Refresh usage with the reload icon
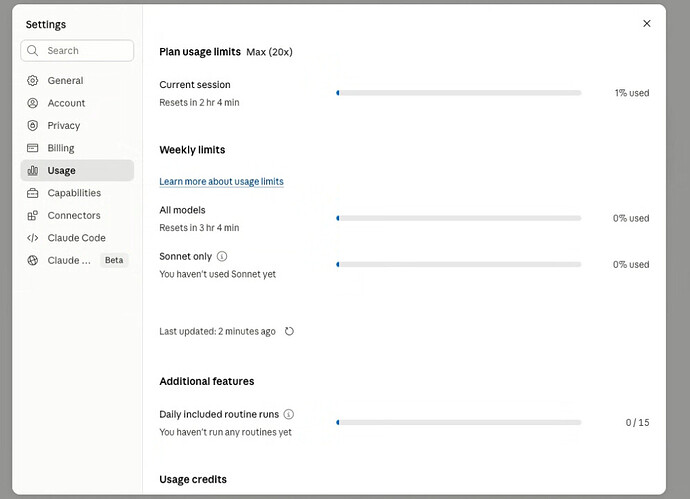 pos(289,331)
